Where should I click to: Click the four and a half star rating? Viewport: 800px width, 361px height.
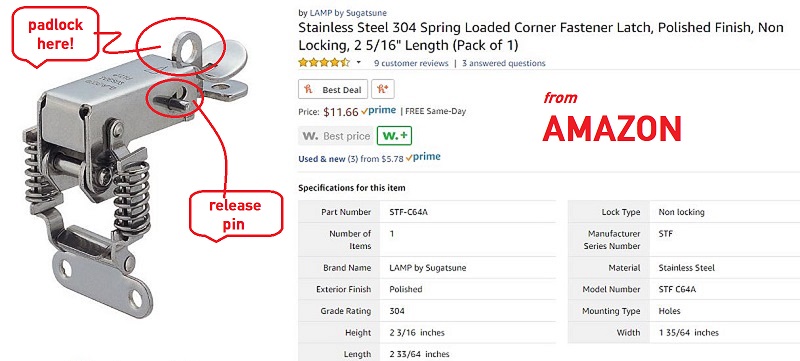click(x=324, y=63)
